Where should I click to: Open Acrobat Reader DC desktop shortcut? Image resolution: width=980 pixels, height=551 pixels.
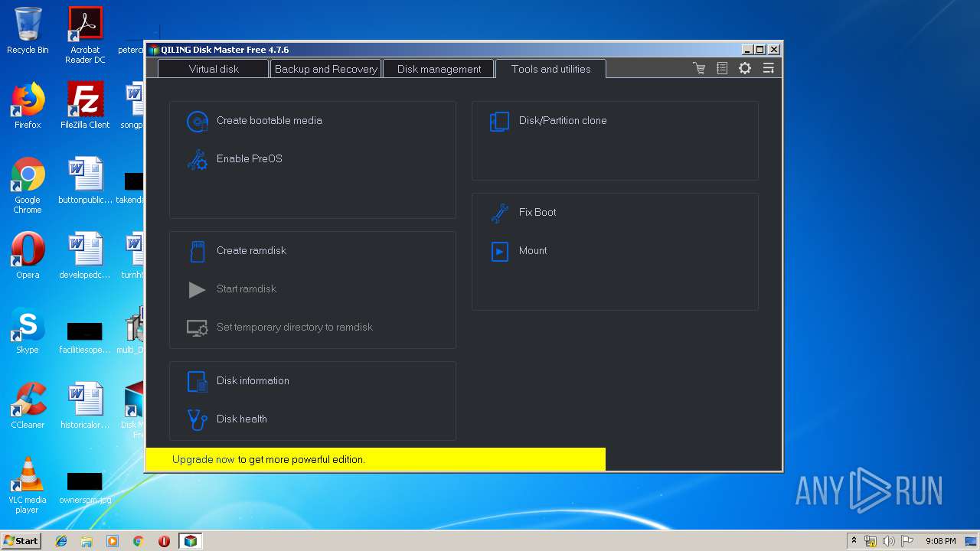pos(85,35)
